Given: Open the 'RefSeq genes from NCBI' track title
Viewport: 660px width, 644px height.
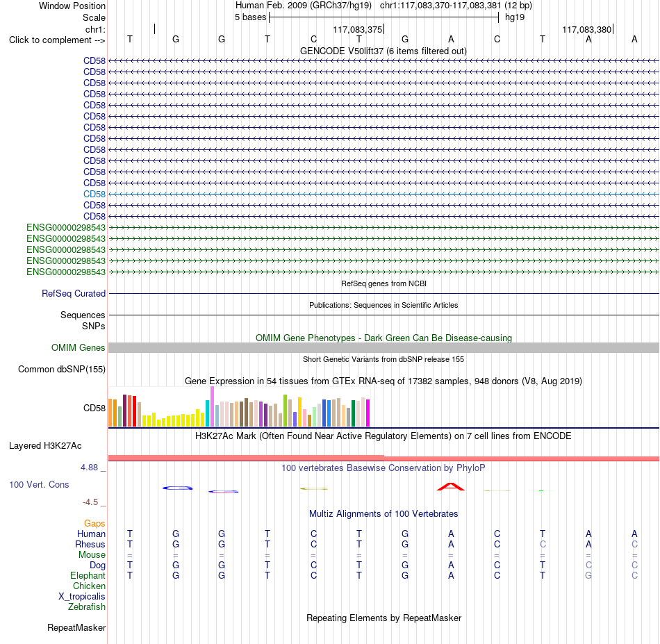Looking at the screenshot, I should (x=383, y=283).
